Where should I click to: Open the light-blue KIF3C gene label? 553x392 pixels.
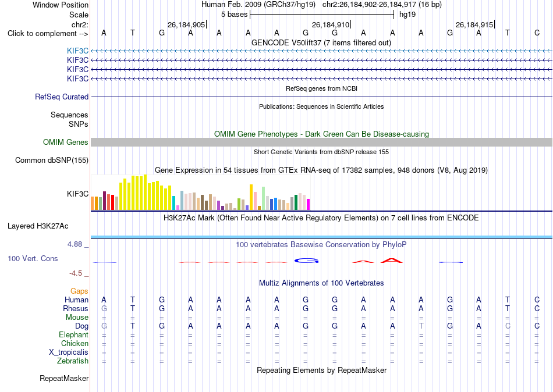(77, 51)
